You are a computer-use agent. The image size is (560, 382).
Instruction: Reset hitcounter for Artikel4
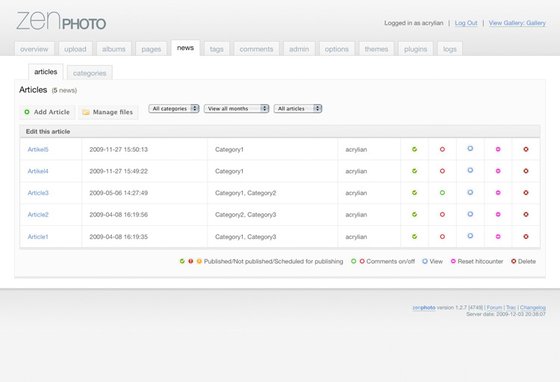[x=498, y=171]
